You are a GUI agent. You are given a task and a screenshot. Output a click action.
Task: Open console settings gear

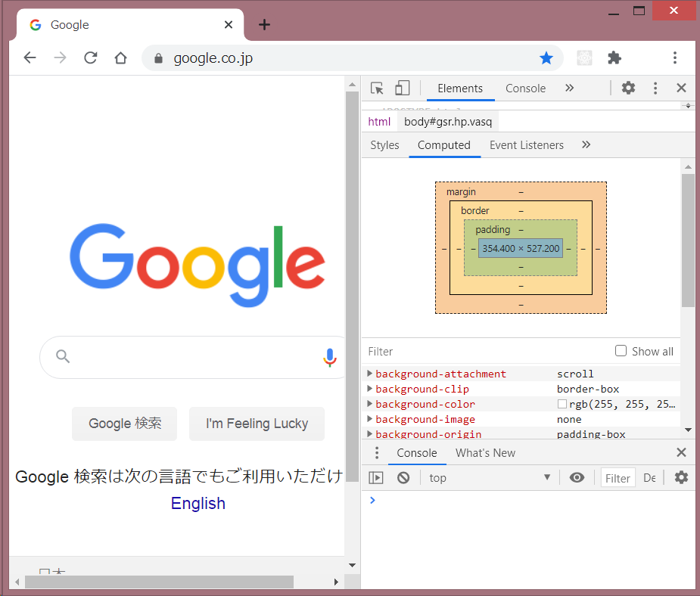(x=681, y=478)
